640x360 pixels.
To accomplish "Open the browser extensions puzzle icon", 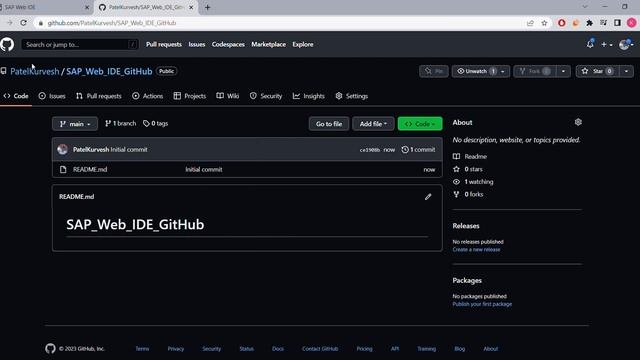I will click(x=589, y=23).
